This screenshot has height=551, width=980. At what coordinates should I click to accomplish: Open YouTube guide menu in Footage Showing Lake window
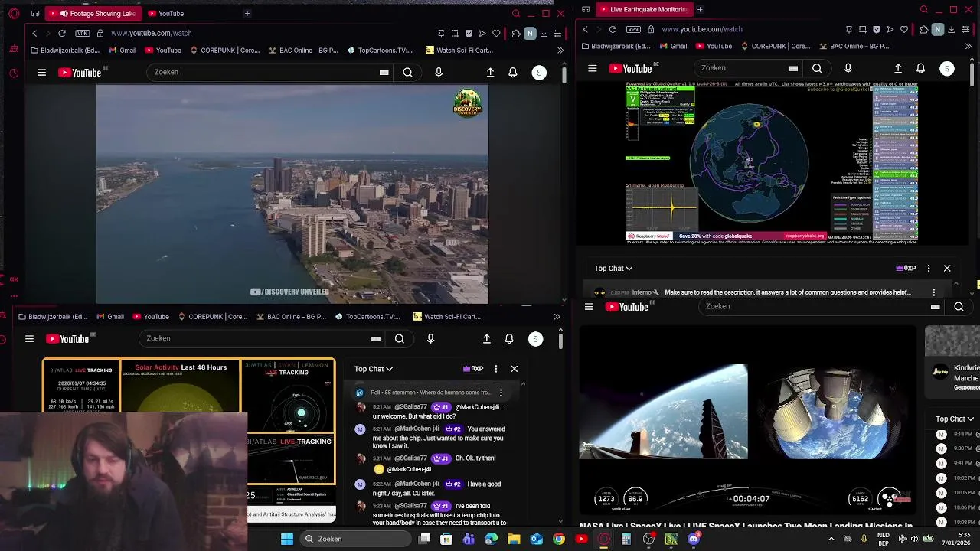pos(41,73)
